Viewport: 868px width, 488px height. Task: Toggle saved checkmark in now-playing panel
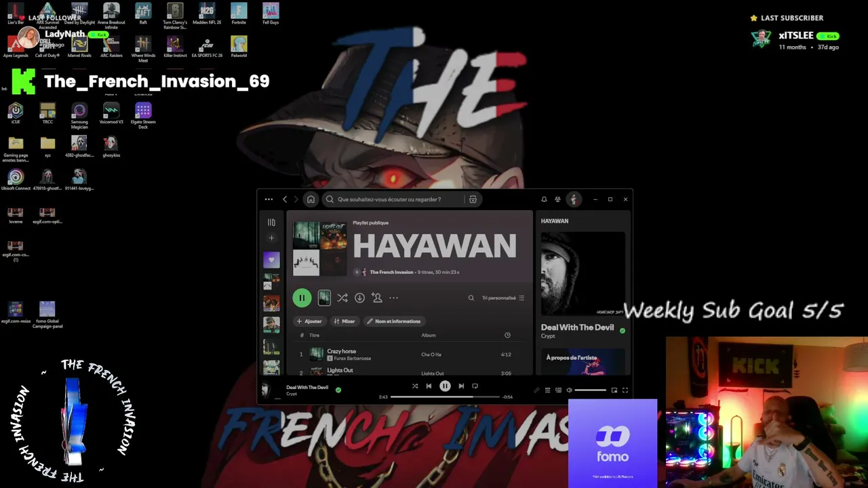[x=623, y=331]
